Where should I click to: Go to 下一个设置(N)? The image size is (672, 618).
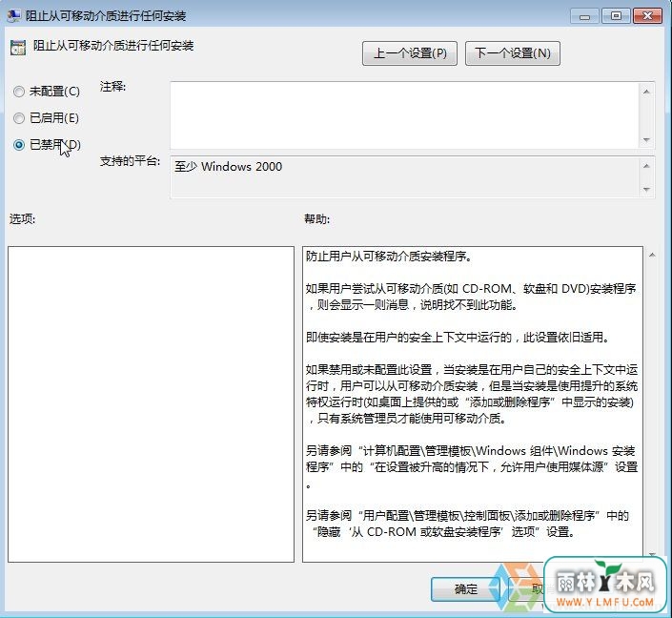coord(513,53)
